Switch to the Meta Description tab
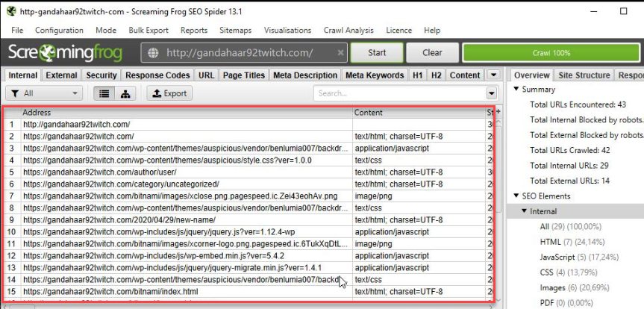The width and height of the screenshot is (644, 309). (x=305, y=75)
